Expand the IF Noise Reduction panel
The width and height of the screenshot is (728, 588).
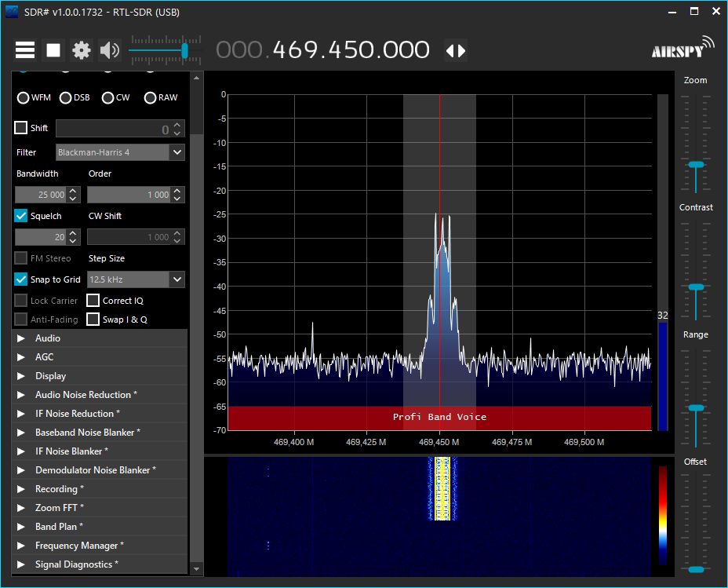[100, 414]
